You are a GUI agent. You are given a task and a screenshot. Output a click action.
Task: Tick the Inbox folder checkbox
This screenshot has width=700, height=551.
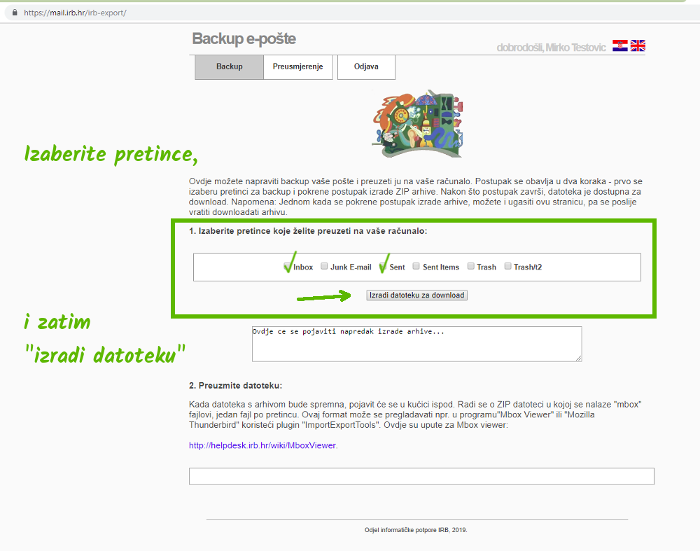tap(287, 267)
